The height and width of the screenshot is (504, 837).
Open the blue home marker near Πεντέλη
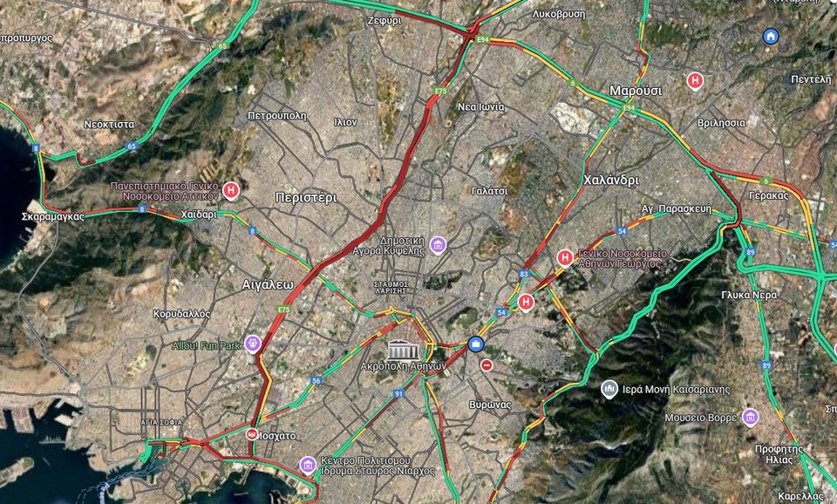click(770, 37)
